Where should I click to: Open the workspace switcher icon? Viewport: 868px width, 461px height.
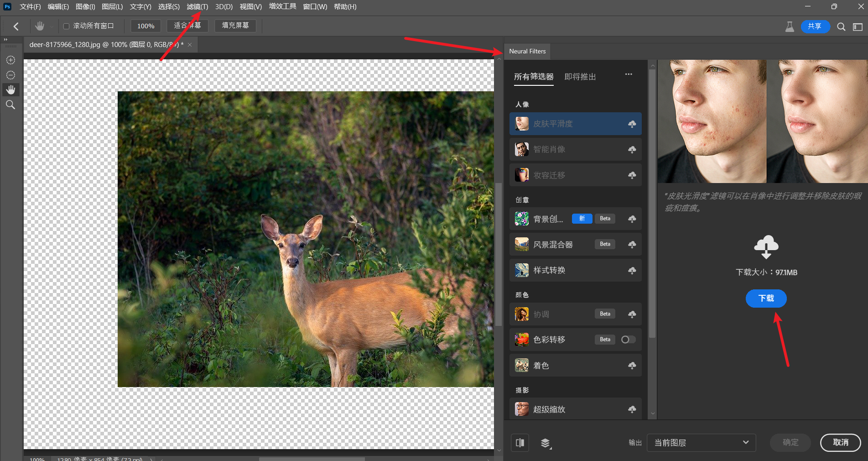[858, 26]
